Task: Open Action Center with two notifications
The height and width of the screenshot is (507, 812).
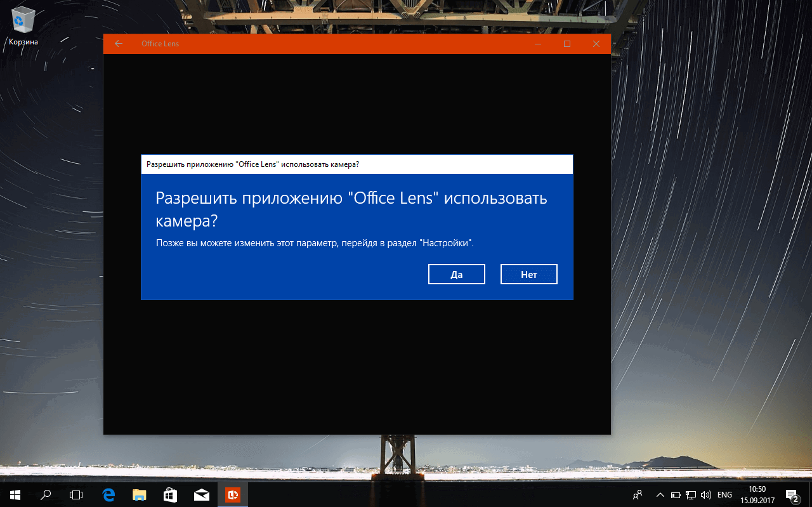Action: (x=793, y=494)
